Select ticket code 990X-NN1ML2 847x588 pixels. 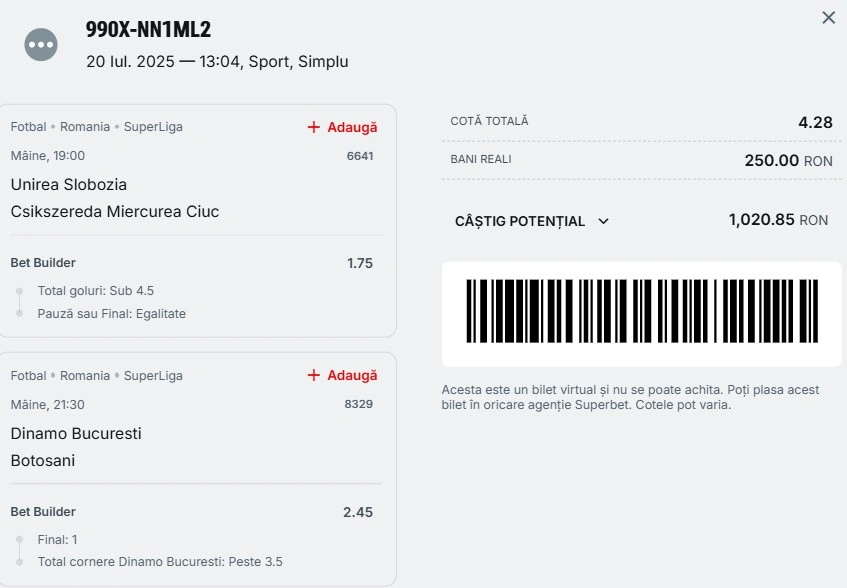pos(149,29)
